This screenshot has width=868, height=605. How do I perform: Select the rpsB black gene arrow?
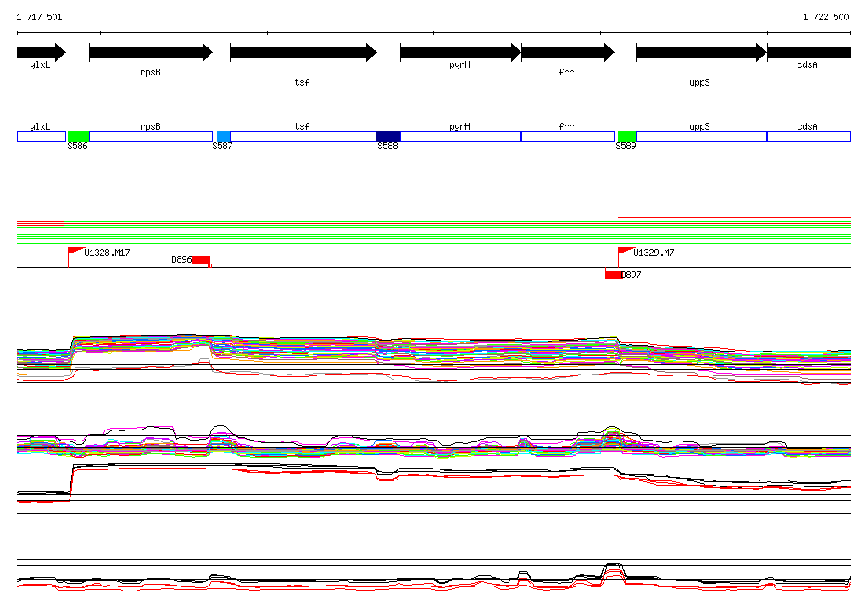click(x=151, y=53)
